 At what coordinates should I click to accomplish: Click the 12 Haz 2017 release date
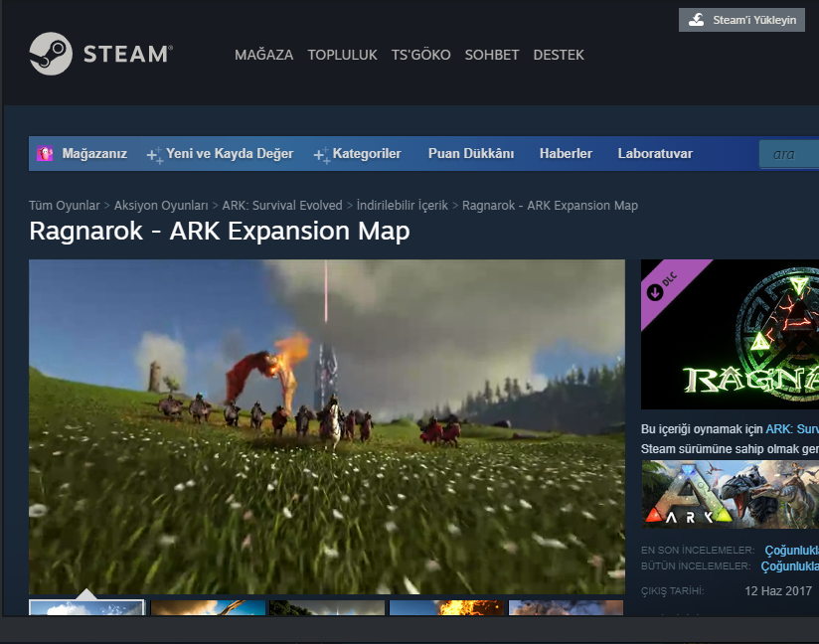777,590
